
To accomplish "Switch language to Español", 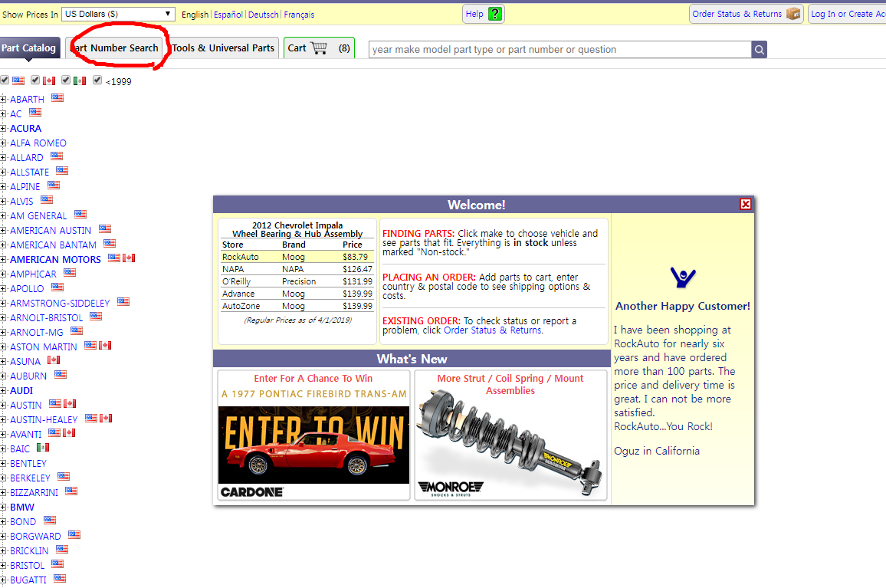I will click(x=228, y=15).
